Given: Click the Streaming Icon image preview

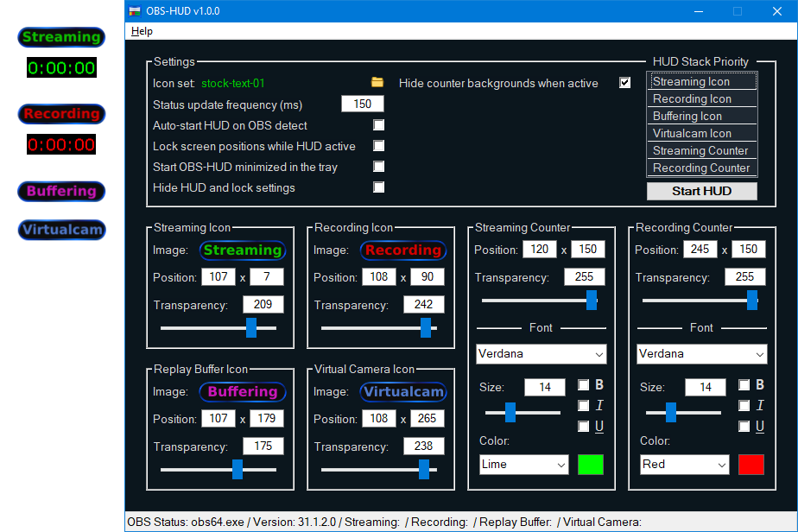Looking at the screenshot, I should [x=242, y=250].
